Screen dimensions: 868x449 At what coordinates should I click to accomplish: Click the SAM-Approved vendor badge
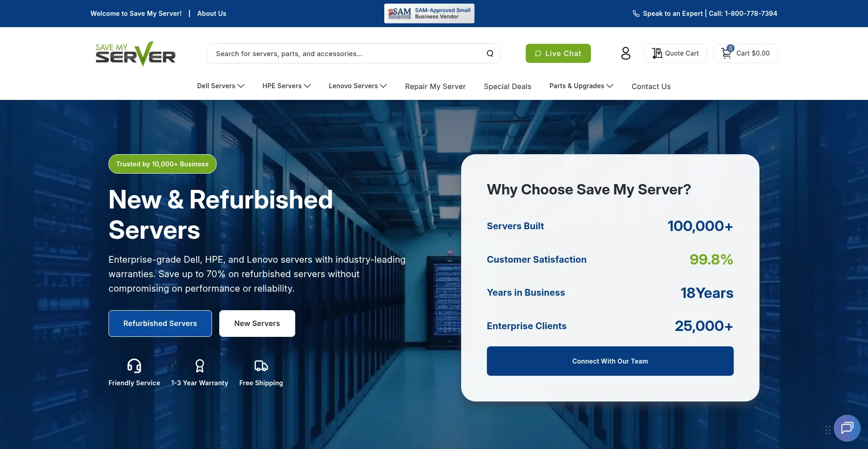coord(429,14)
